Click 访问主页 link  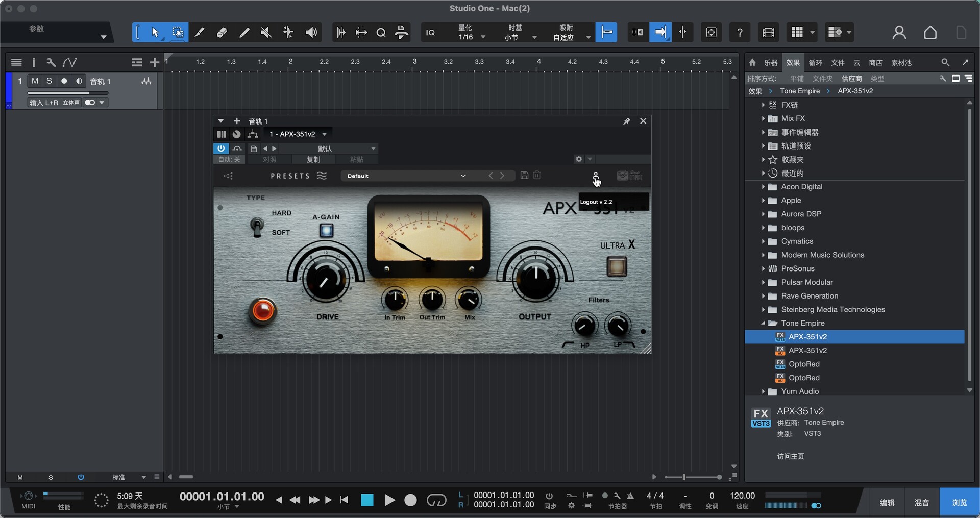(x=790, y=456)
